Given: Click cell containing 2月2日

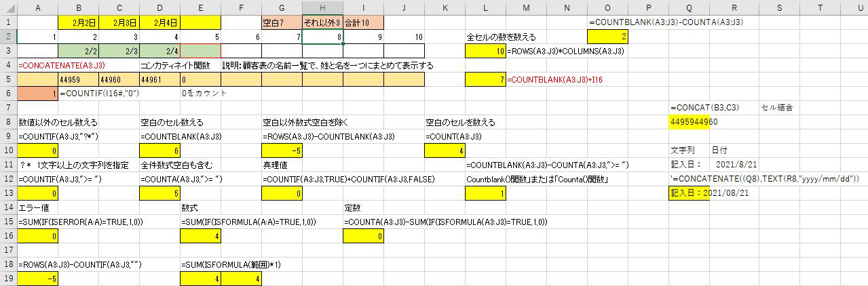Looking at the screenshot, I should tap(78, 22).
